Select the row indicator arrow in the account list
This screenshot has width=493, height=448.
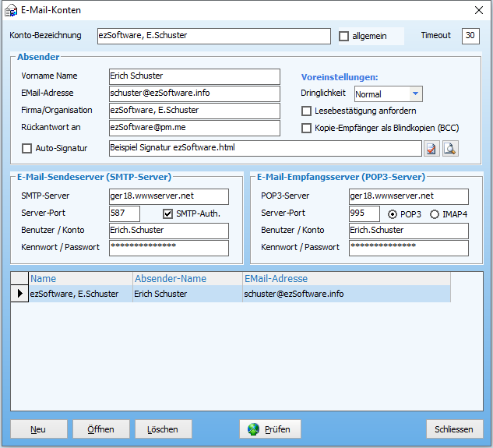pyautogui.click(x=19, y=294)
